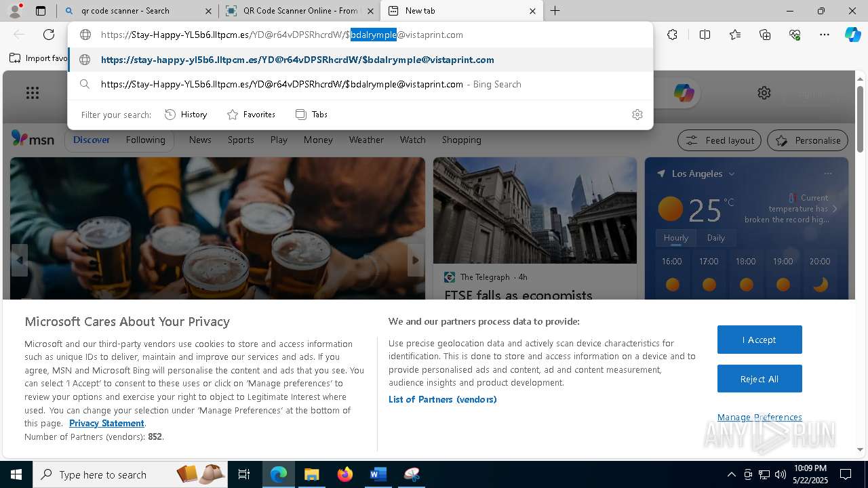Open MSN app launcher grid
Image resolution: width=868 pixels, height=488 pixels.
33,93
